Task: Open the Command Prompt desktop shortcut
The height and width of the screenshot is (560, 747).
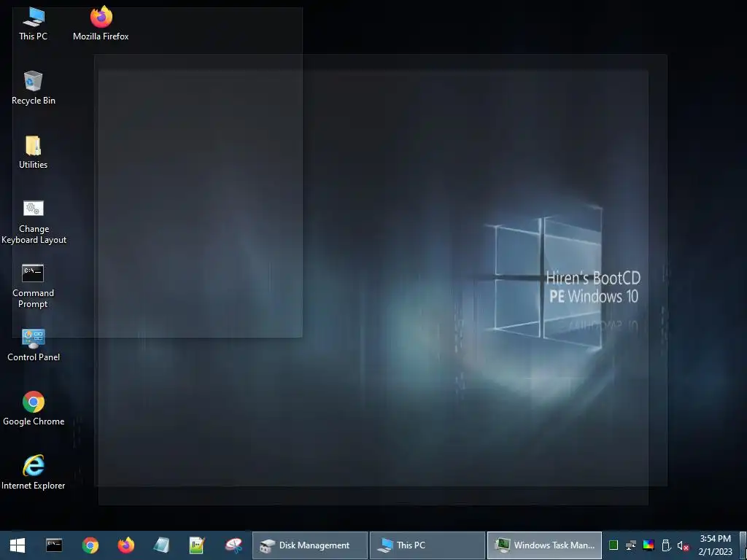Action: pos(34,286)
